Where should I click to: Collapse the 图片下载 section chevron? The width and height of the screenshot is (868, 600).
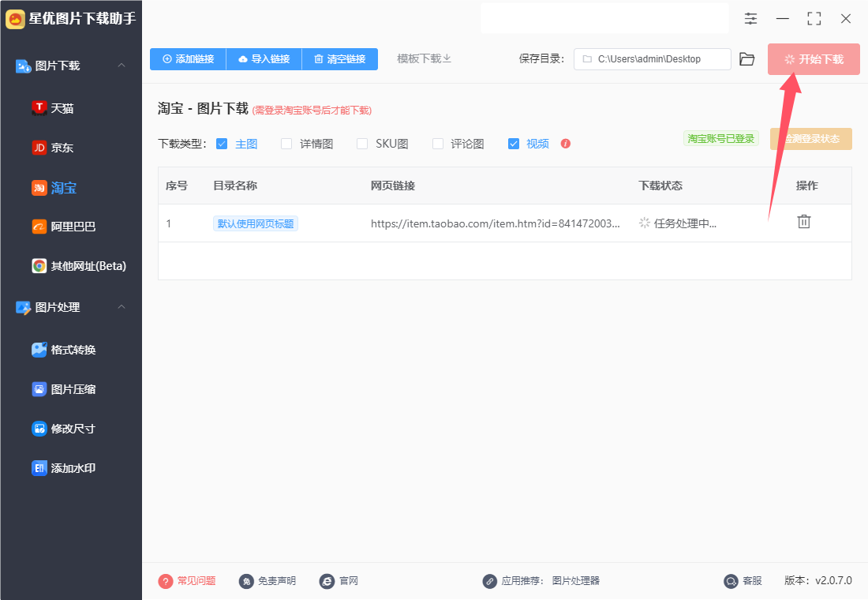click(122, 66)
